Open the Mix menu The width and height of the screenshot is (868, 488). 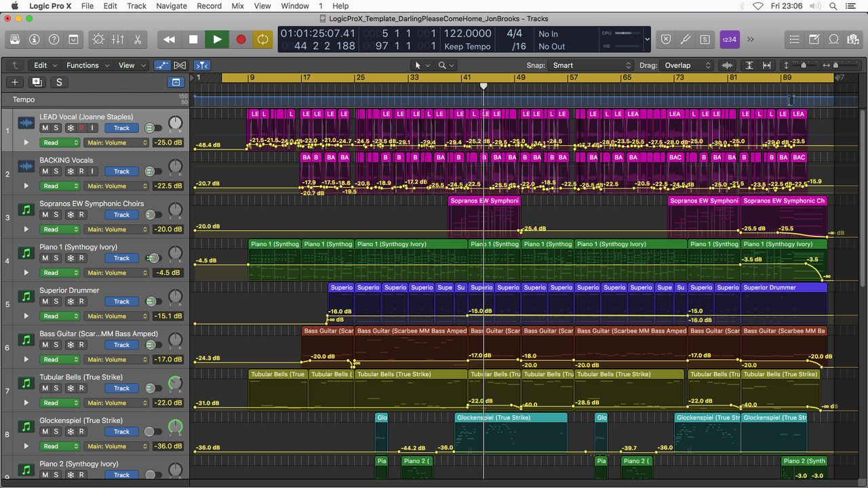pos(237,6)
